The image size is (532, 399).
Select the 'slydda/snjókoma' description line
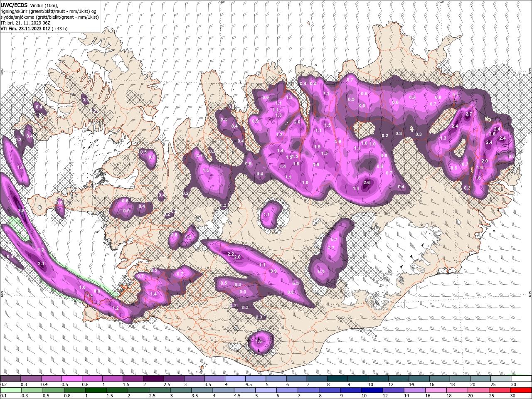click(x=49, y=17)
